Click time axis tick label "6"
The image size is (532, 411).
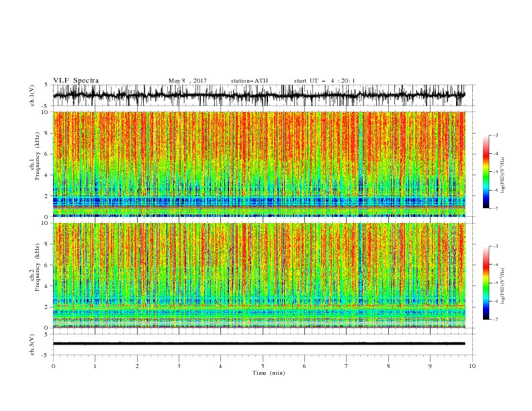tap(304, 366)
